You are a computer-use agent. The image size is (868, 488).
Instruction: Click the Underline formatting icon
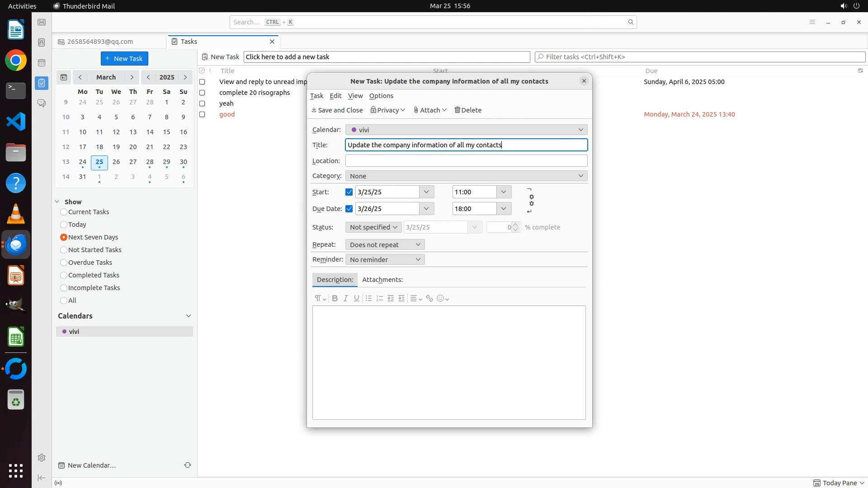[357, 298]
